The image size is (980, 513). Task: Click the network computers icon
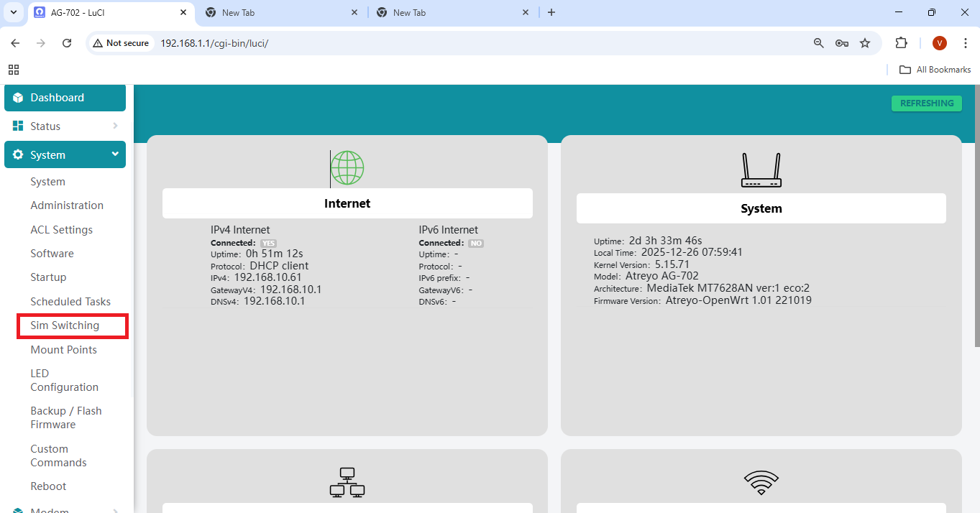[347, 482]
